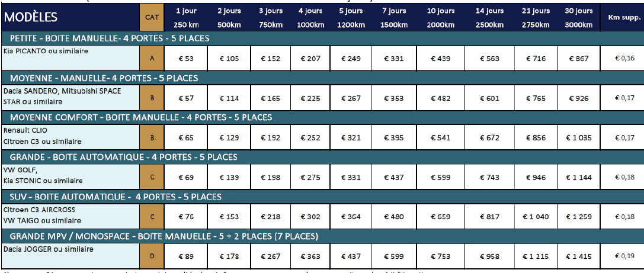Screen dimensions: 644x273
Task: Select the € 926 price cell
Action: pos(579,98)
